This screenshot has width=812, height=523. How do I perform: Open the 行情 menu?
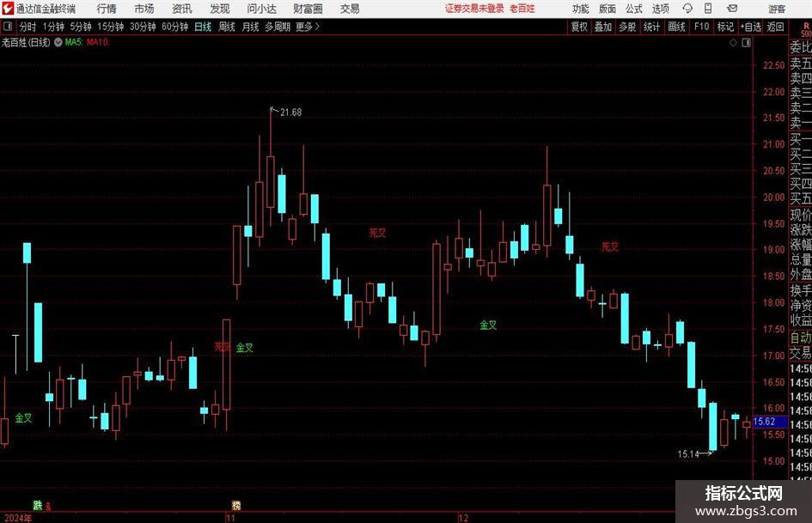coord(107,9)
